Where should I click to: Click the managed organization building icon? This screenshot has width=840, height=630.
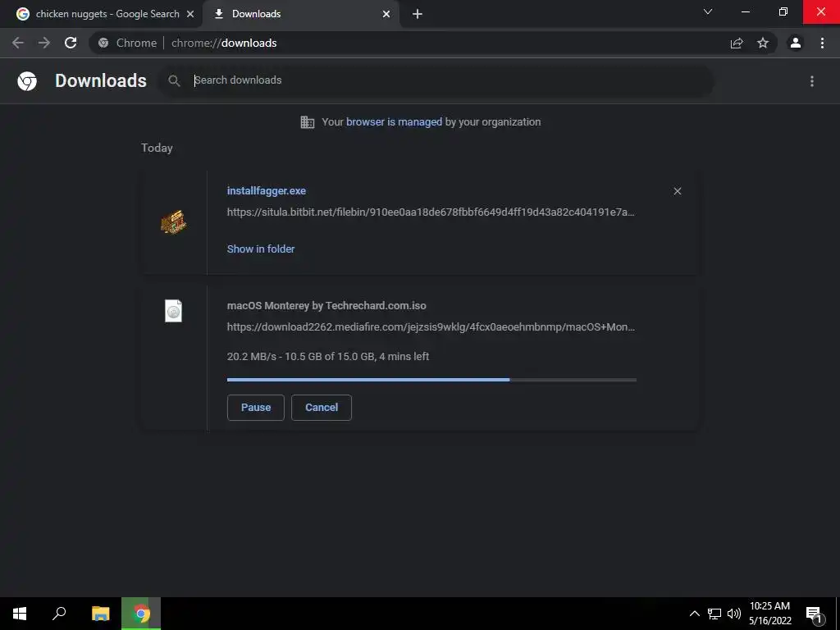click(308, 122)
